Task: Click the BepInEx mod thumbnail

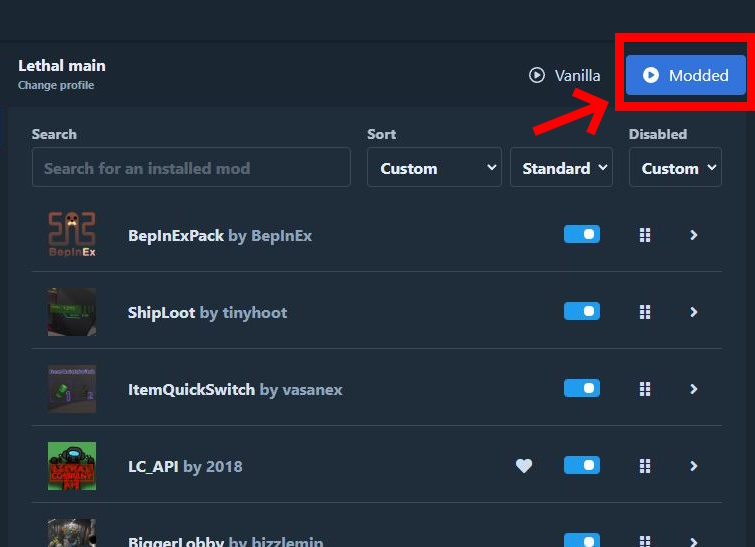Action: [x=72, y=234]
